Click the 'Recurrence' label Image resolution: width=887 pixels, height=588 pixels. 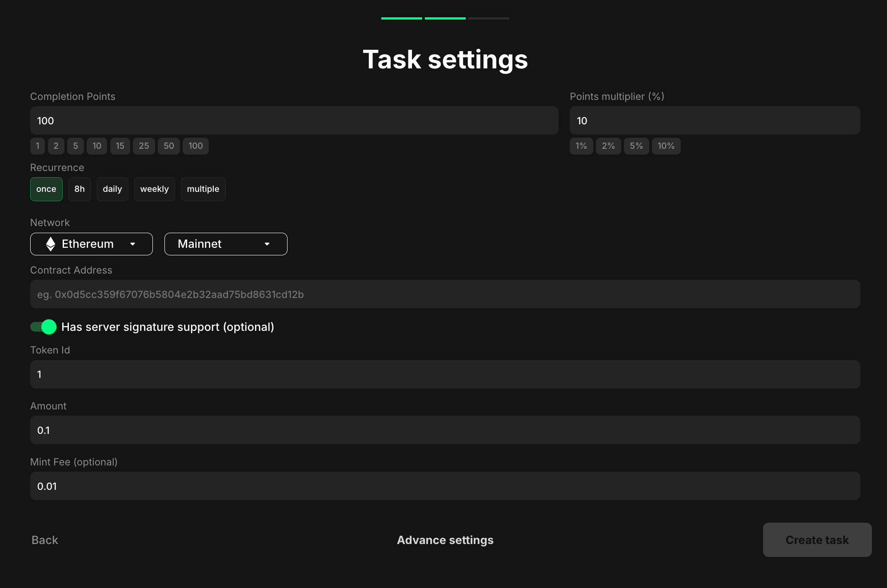pos(57,167)
